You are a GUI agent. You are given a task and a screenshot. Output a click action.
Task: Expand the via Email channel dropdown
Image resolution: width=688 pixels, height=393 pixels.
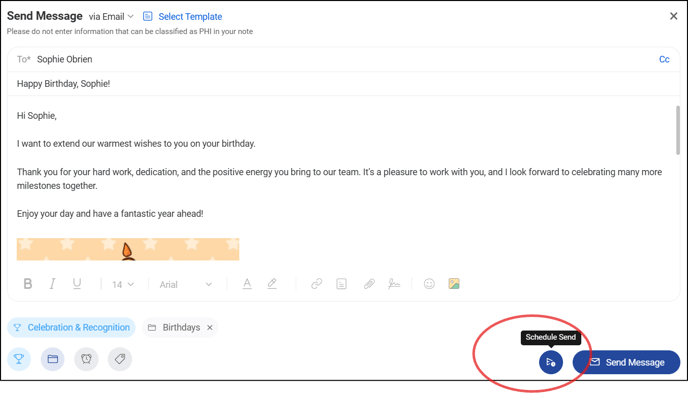[x=111, y=17]
